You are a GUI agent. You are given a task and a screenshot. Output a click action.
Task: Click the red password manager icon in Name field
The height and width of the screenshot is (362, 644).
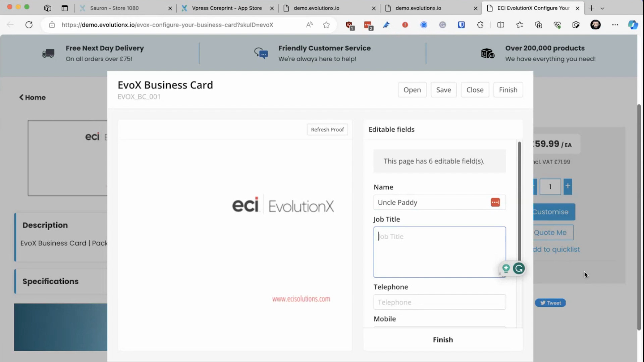tap(495, 202)
